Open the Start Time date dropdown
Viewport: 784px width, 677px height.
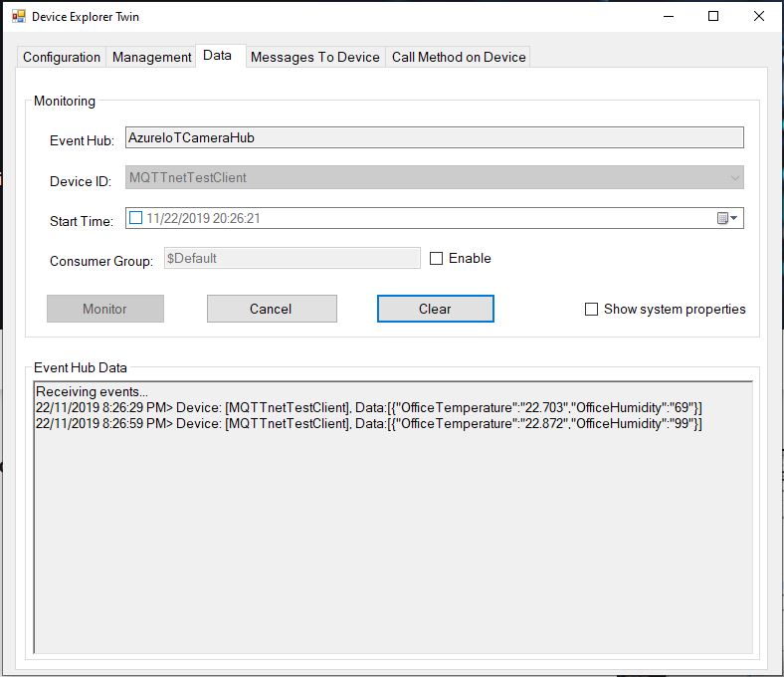(734, 218)
